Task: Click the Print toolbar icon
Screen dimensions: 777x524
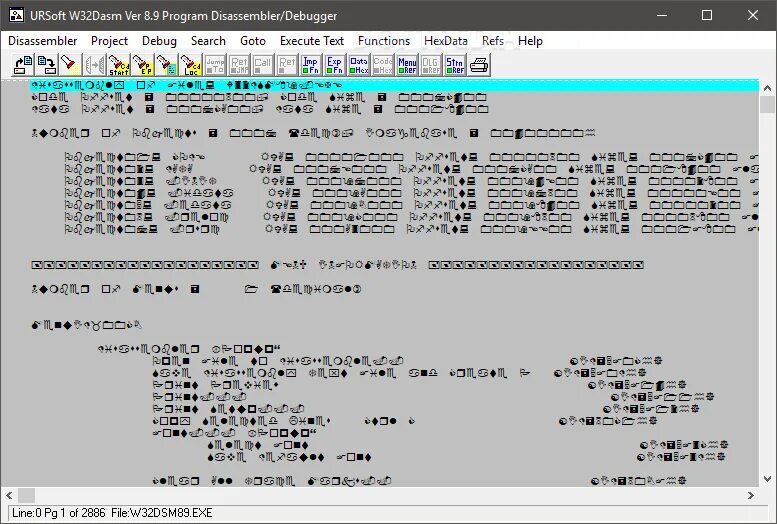Action: point(479,65)
